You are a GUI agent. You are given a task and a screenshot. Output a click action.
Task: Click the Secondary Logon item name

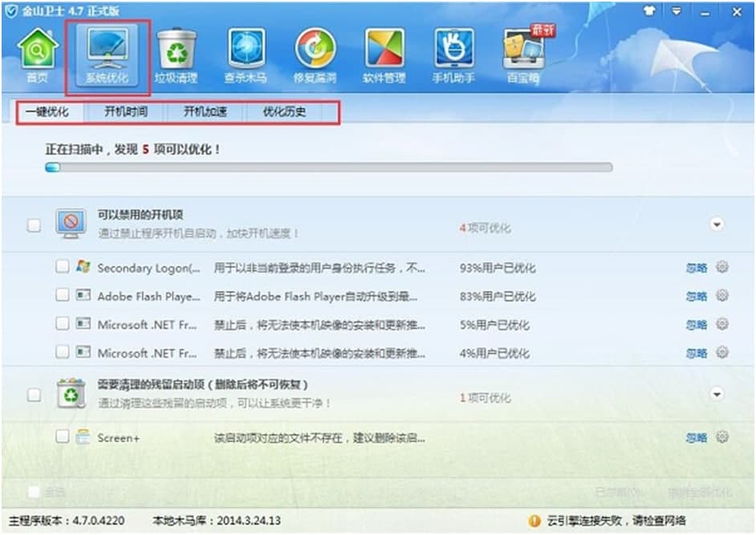coord(148,268)
